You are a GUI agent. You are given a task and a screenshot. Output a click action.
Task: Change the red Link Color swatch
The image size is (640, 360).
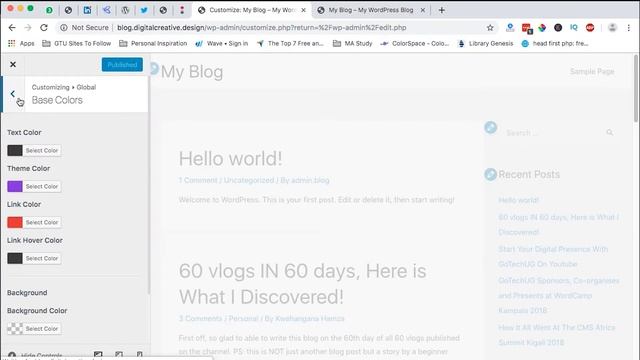[15, 222]
